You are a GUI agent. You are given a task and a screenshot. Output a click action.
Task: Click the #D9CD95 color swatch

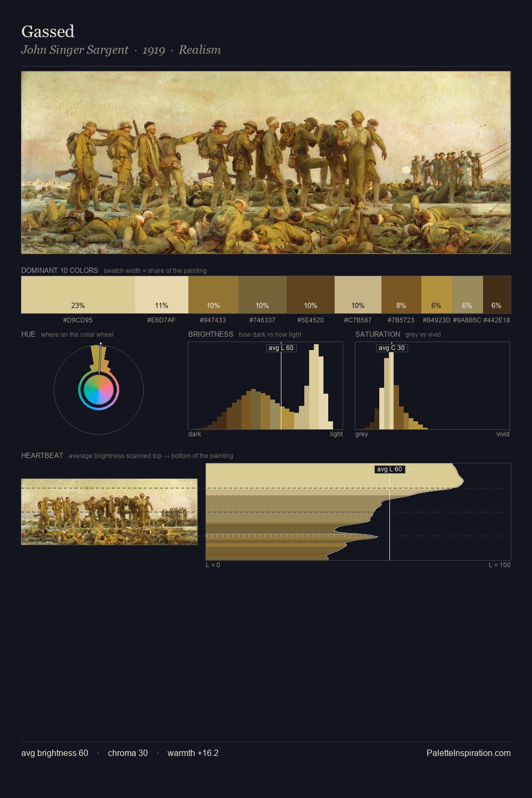click(78, 295)
